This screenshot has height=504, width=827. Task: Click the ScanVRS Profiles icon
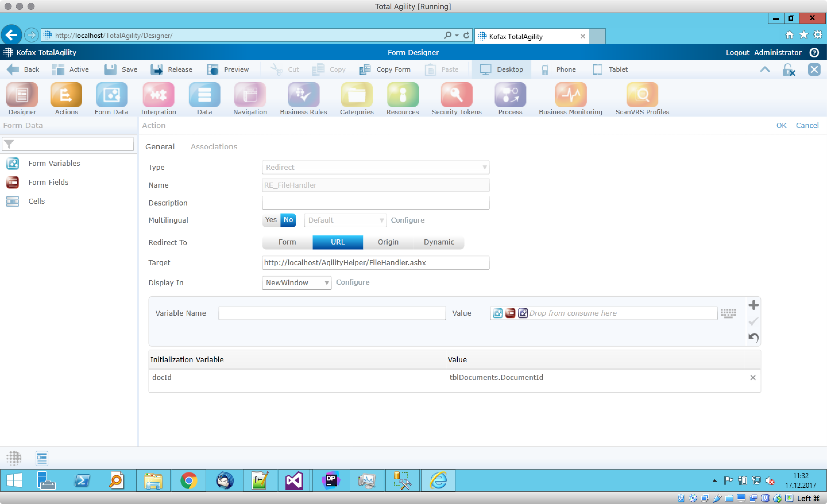642,95
